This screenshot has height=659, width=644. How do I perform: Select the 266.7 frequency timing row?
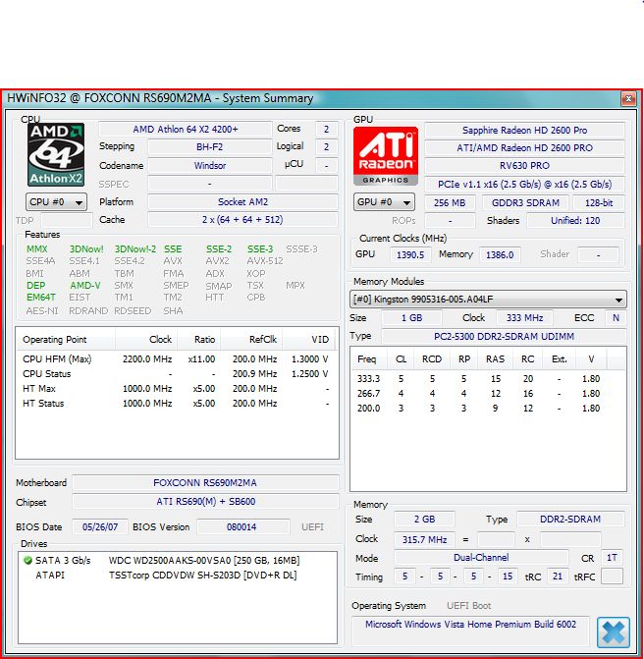coord(479,394)
